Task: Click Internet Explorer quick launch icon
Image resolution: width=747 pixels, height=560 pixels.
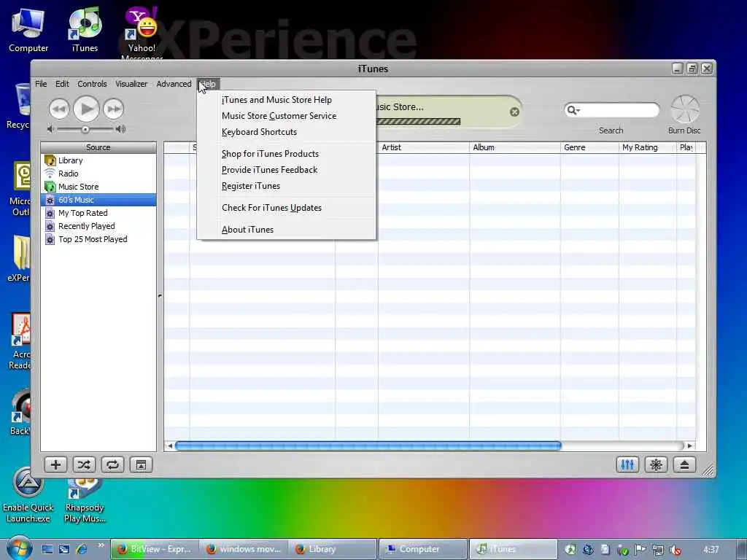Action: point(82,549)
